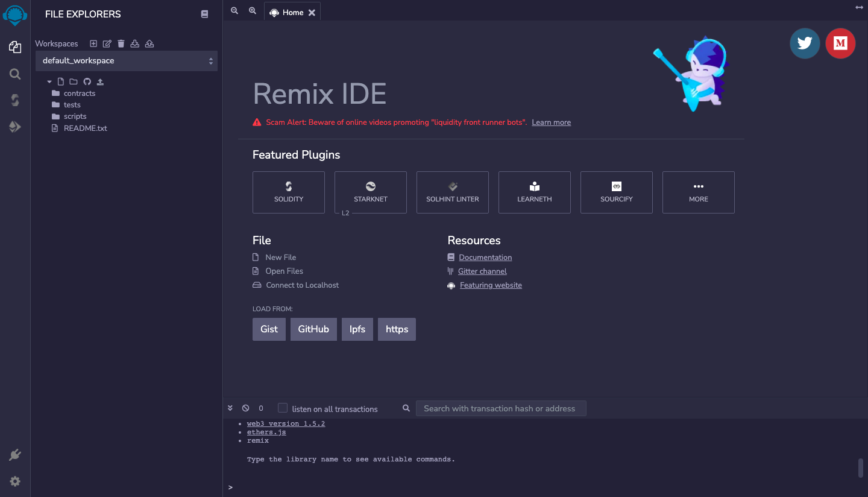Viewport: 868px width, 497px height.
Task: Collapse the workspace root tree
Action: coord(49,81)
